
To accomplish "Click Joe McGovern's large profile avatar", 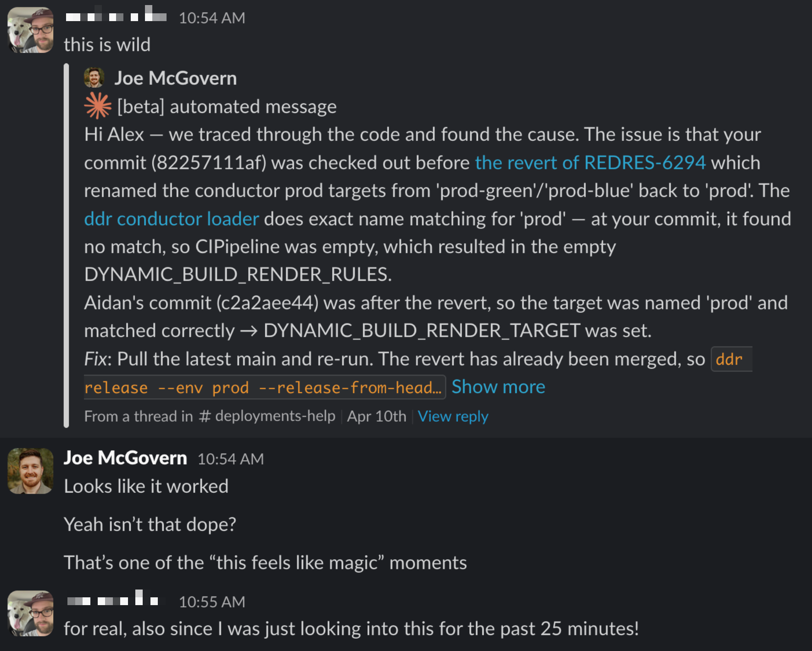I will pos(31,471).
